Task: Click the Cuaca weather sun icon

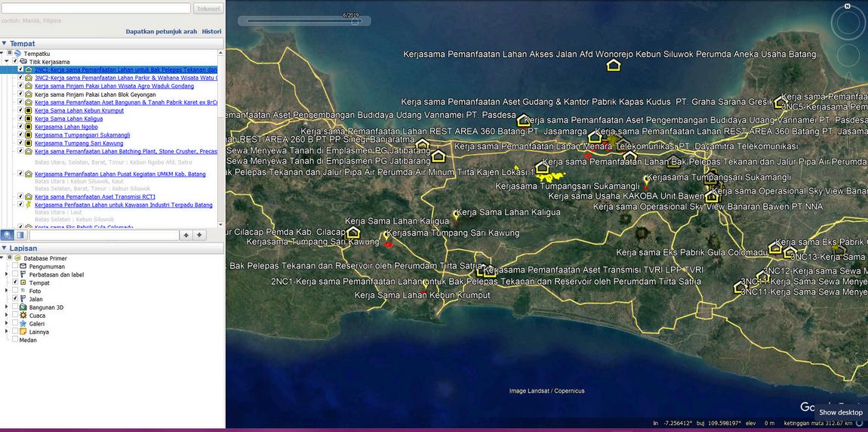Action: tap(23, 315)
